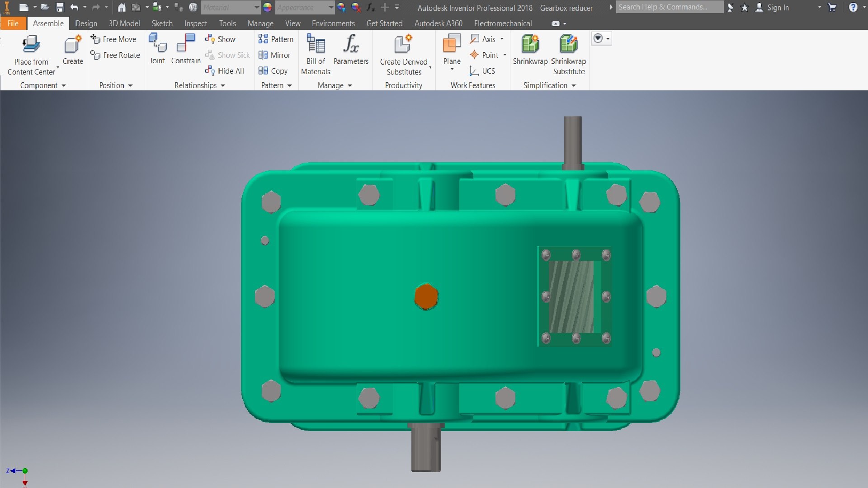Save the assembly with the floppy icon

click(x=60, y=7)
